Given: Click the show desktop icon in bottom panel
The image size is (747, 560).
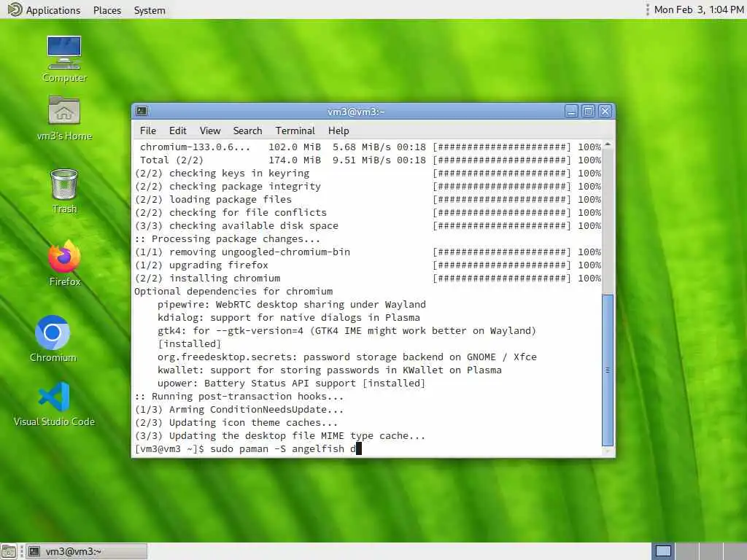Looking at the screenshot, I should (9, 551).
